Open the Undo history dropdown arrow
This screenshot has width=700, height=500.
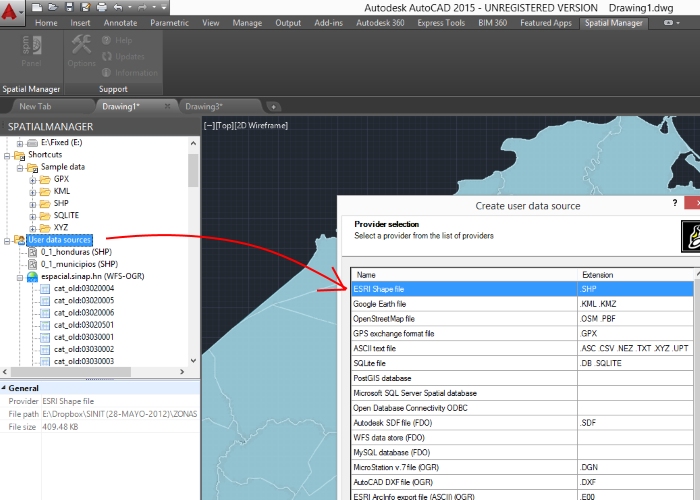point(130,7)
